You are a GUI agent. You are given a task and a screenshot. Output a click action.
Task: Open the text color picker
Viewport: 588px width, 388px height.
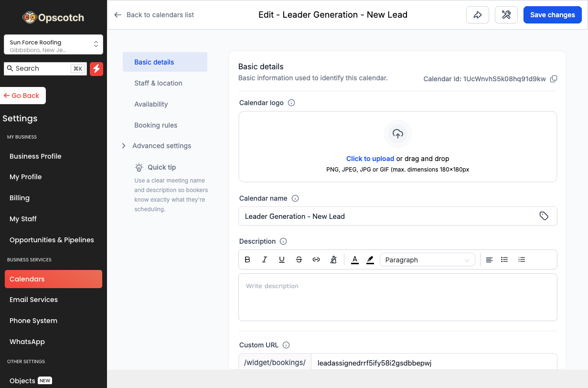[x=354, y=259]
